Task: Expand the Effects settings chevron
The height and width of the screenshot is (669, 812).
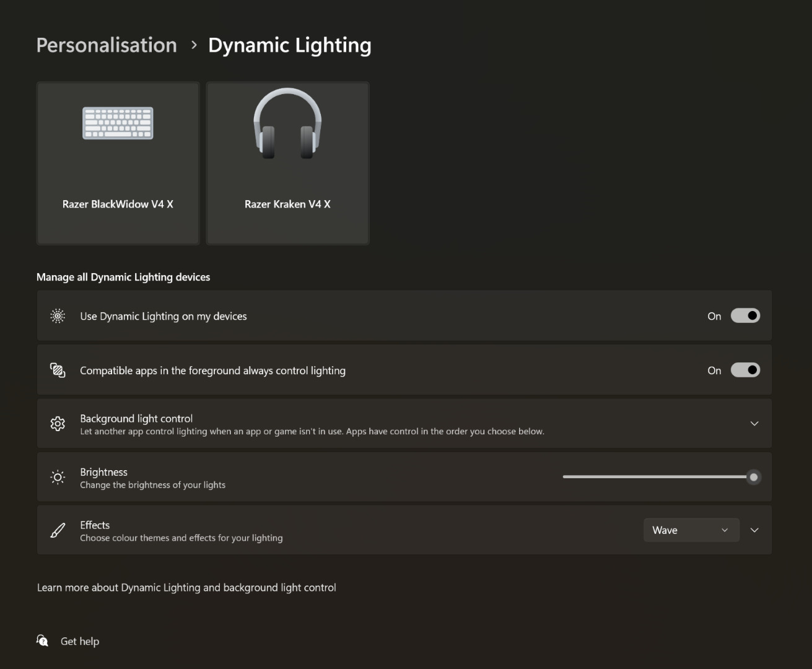Action: pyautogui.click(x=754, y=530)
